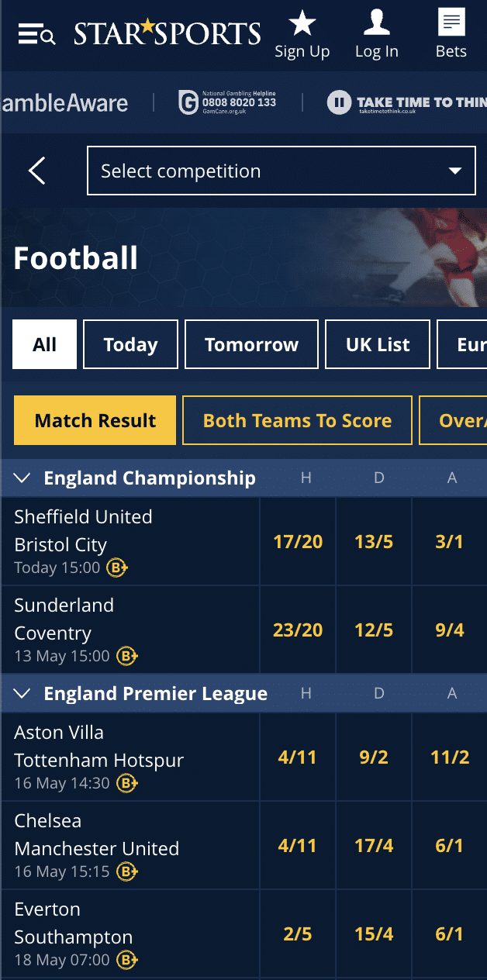The width and height of the screenshot is (487, 980).
Task: Switch on the Over/Under market filter
Action: tap(463, 420)
